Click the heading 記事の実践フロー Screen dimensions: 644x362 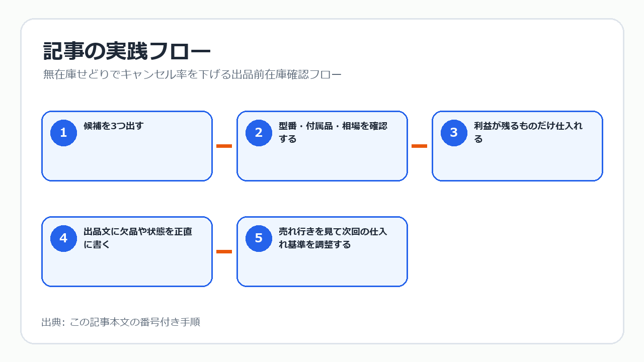(127, 52)
